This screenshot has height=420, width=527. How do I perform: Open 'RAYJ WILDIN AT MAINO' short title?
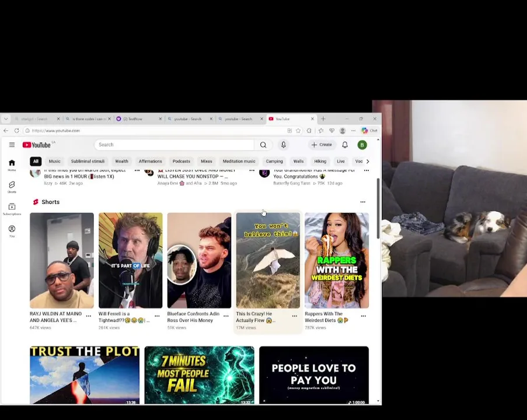pyautogui.click(x=55, y=317)
